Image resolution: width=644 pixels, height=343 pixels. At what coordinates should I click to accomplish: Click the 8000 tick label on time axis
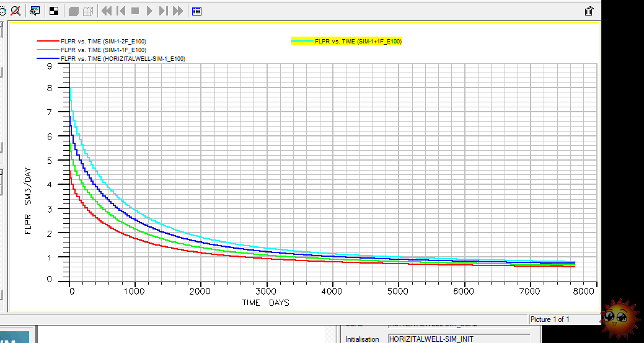click(583, 292)
